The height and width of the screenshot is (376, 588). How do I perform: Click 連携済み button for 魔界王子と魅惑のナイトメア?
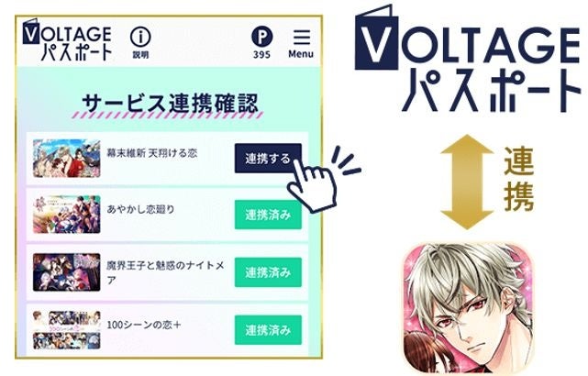point(268,272)
